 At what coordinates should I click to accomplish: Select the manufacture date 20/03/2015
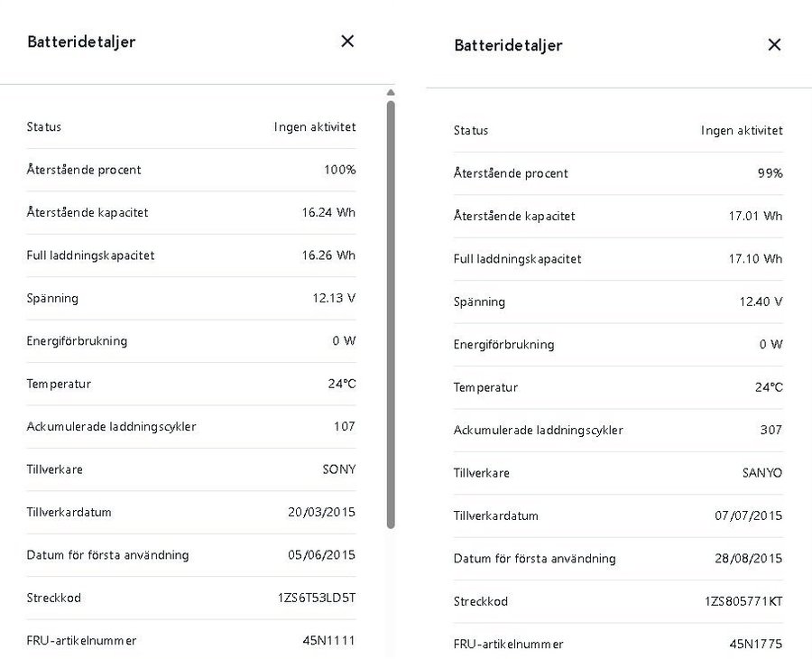tap(321, 512)
